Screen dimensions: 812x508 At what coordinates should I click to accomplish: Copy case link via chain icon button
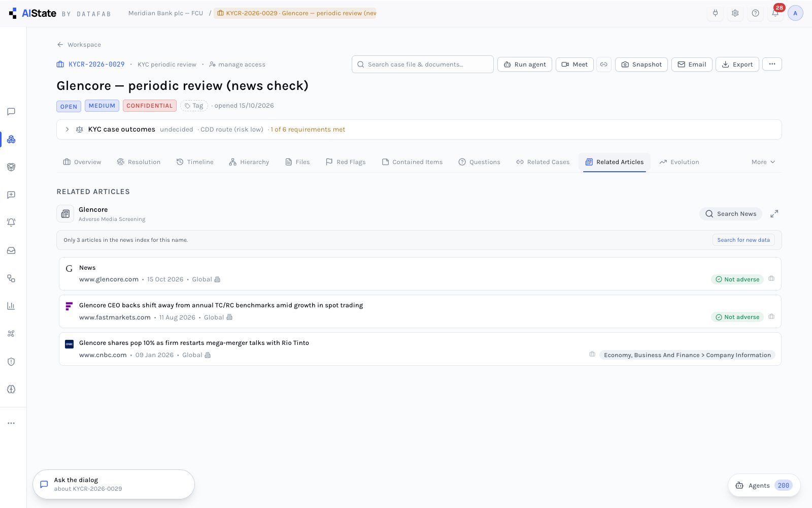click(x=604, y=65)
